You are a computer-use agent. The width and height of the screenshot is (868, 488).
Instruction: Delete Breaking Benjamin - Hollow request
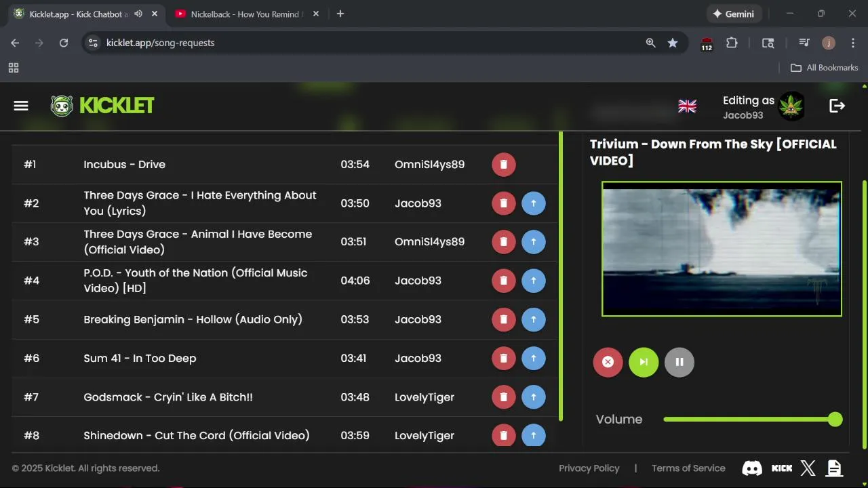(x=504, y=319)
